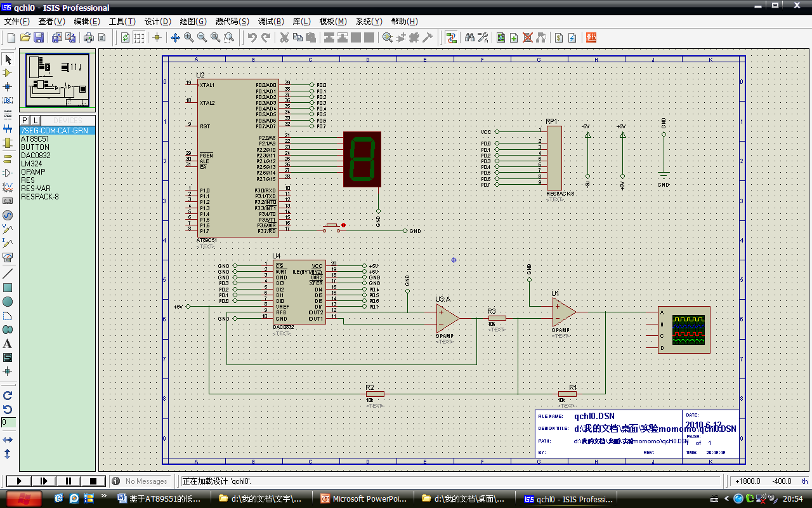
Task: Switch to terminals mode
Action: 8,159
